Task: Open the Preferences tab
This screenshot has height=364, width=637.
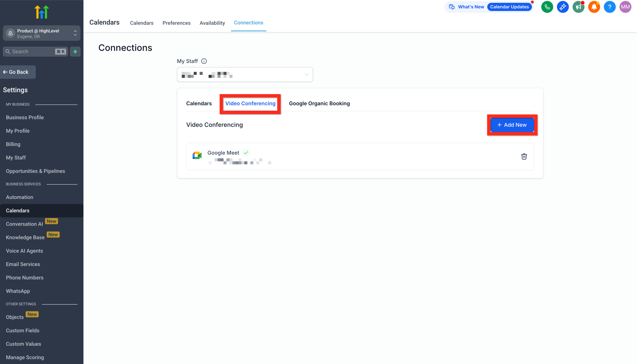Action: coord(176,23)
